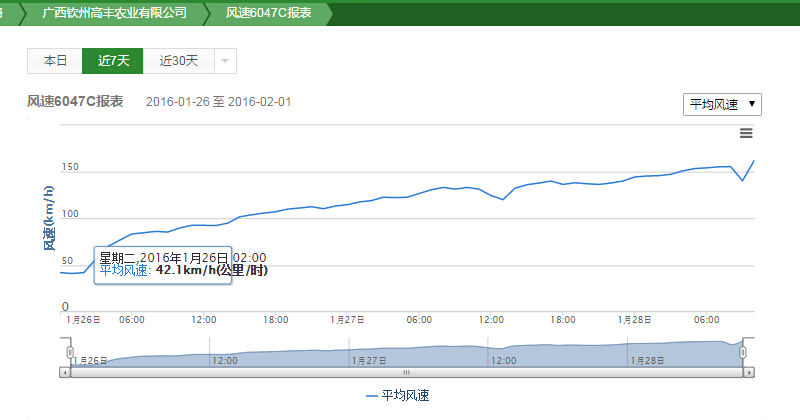Click the navigator scrollbar thumb grip
Image resolution: width=800 pixels, height=420 pixels.
[x=406, y=371]
